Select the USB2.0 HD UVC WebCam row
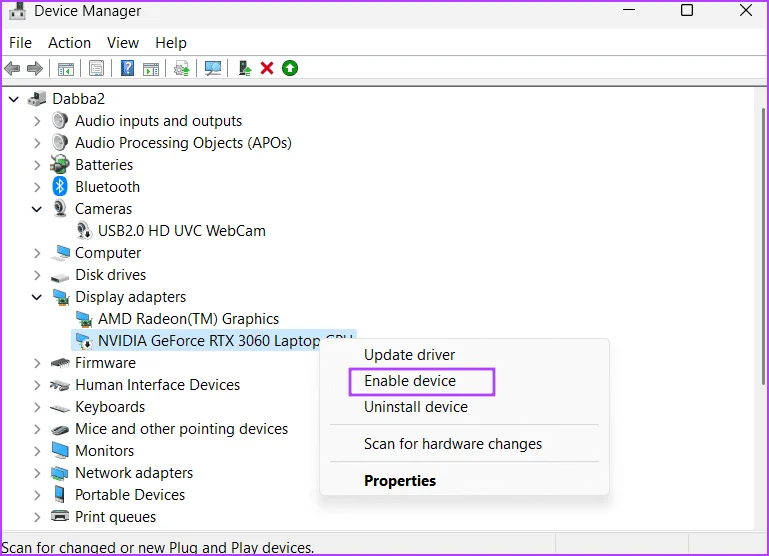This screenshot has height=556, width=769. pos(181,230)
